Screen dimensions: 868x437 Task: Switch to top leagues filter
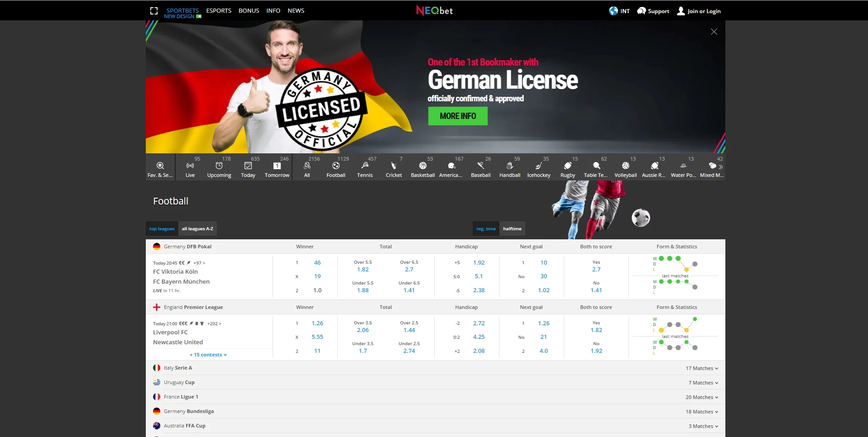(162, 228)
